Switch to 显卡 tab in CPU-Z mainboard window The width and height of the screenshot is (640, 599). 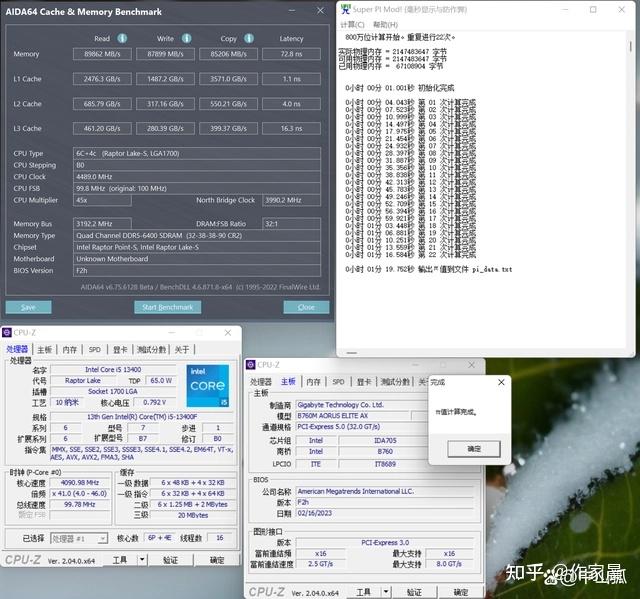pyautogui.click(x=364, y=382)
